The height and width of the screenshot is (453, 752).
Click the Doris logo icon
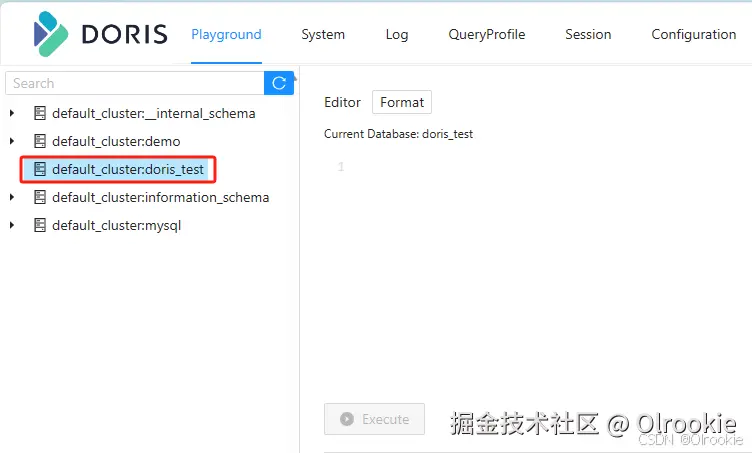(51, 34)
